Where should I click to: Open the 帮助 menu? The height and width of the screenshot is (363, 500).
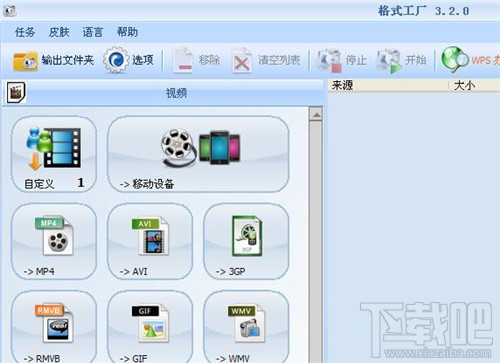(x=127, y=32)
